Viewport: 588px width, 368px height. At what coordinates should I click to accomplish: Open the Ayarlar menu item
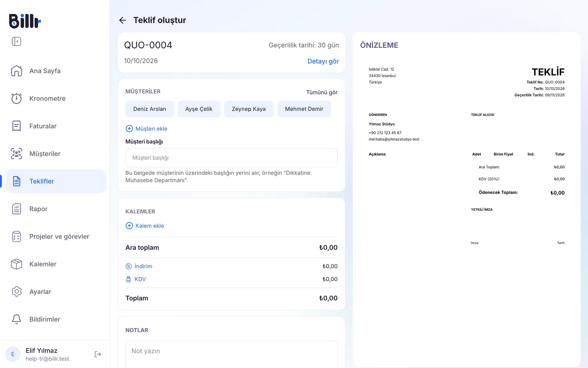pyautogui.click(x=56, y=291)
